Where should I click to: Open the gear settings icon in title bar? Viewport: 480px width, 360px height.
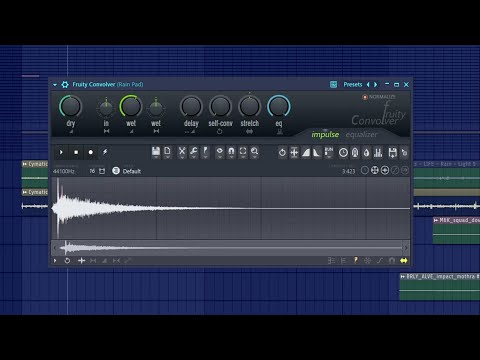click(x=65, y=85)
